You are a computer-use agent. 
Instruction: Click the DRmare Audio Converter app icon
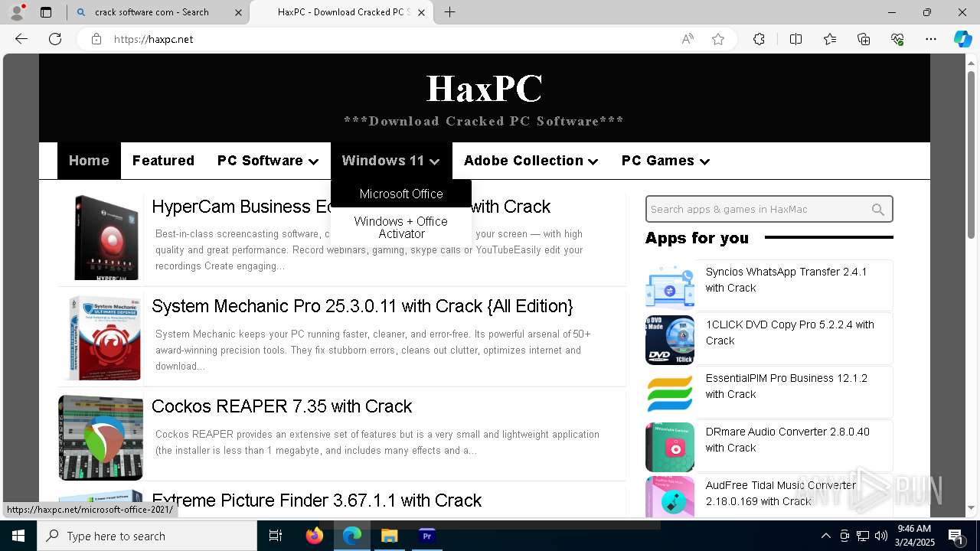670,447
